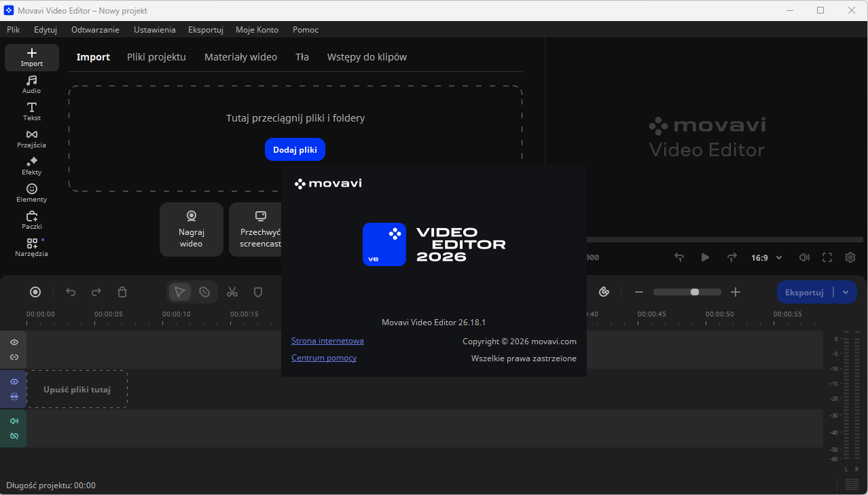This screenshot has height=495, width=868.
Task: Step forward one frame in preview
Action: click(x=731, y=257)
